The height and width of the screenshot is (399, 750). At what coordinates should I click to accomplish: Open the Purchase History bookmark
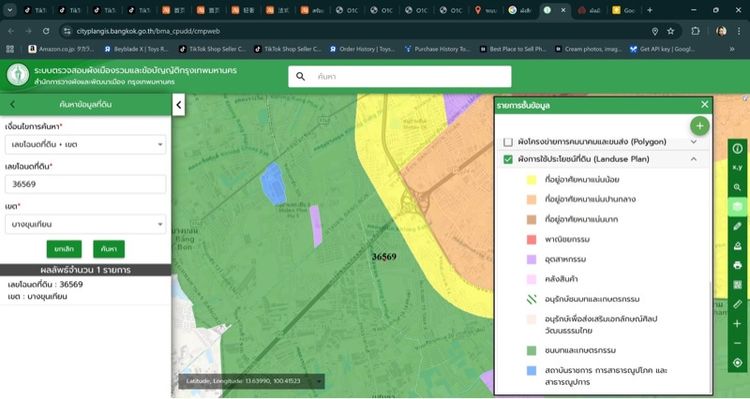click(437, 49)
